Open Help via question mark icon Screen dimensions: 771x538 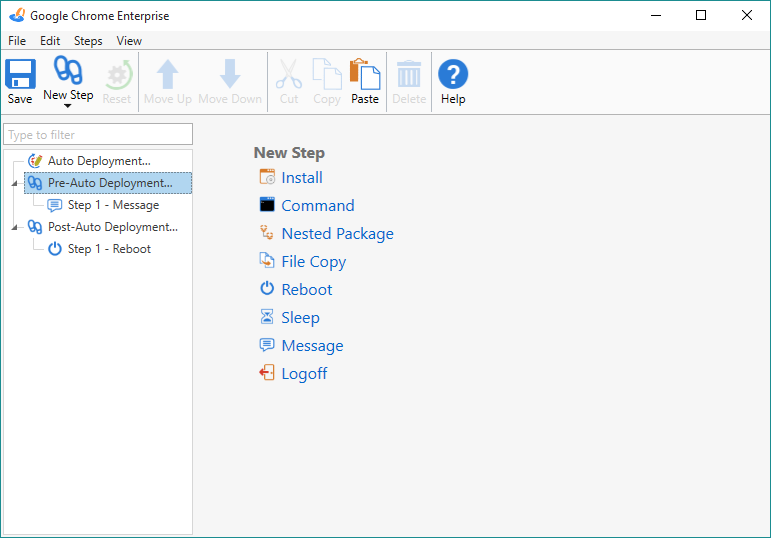coord(453,74)
